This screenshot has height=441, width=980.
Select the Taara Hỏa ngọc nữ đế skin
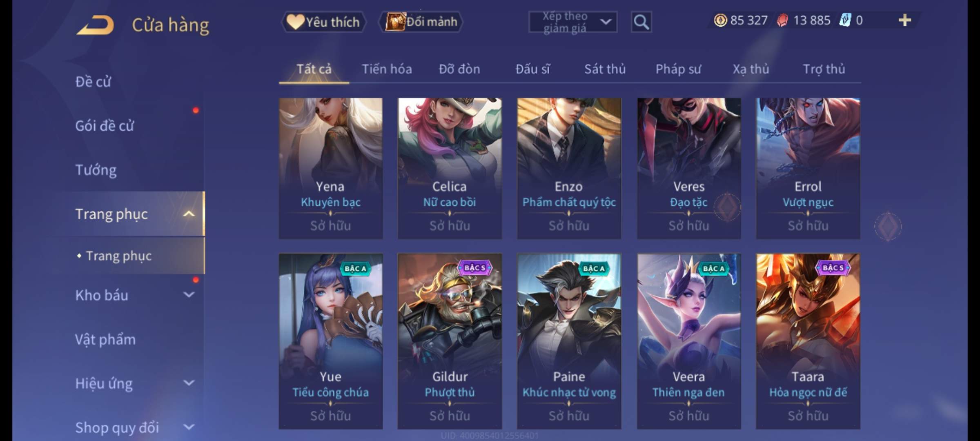click(808, 341)
